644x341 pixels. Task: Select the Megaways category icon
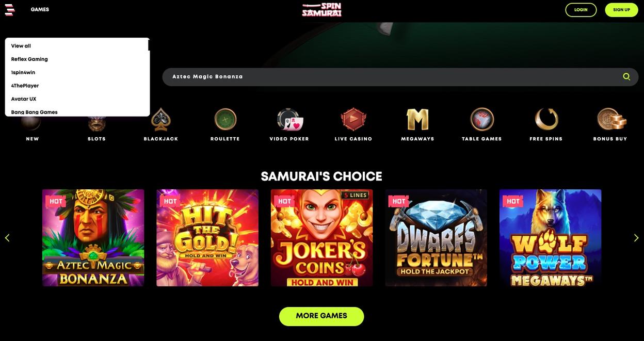[x=417, y=119]
